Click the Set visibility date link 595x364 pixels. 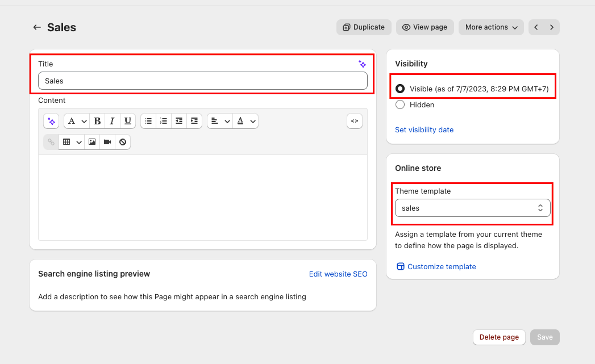tap(424, 130)
